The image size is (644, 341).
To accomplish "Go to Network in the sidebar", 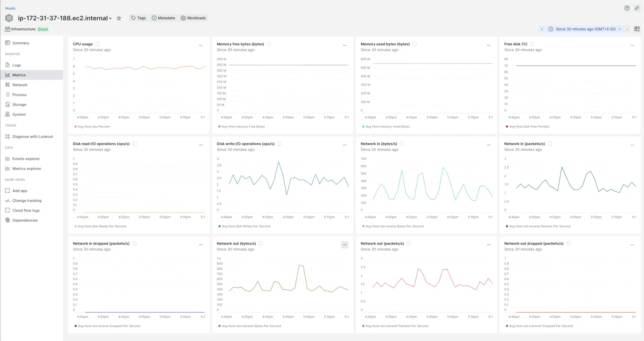I will (20, 85).
